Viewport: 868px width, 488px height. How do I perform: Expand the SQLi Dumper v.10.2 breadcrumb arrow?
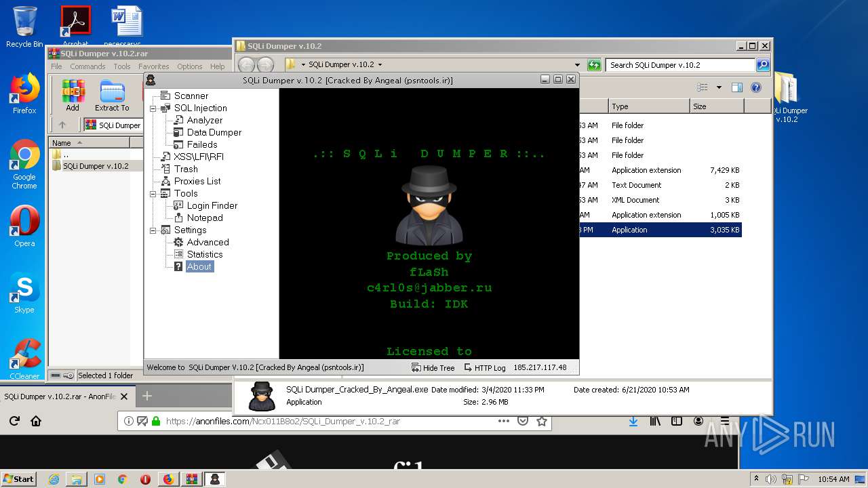380,65
